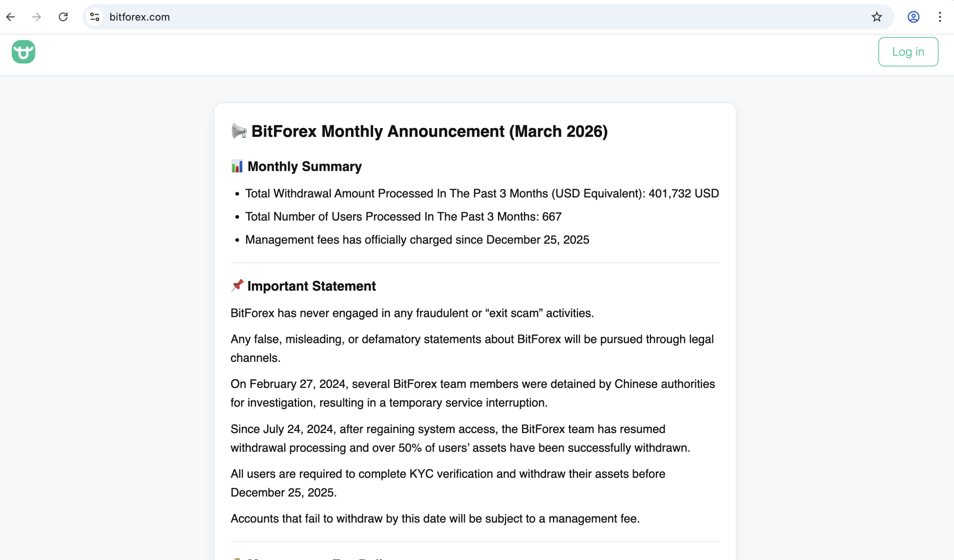Go back to the previous page
954x560 pixels.
click(x=10, y=17)
